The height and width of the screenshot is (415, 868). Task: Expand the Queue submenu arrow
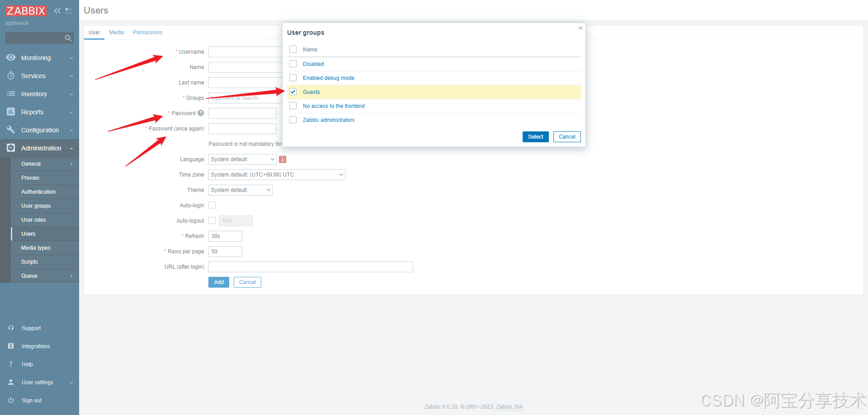coord(71,276)
